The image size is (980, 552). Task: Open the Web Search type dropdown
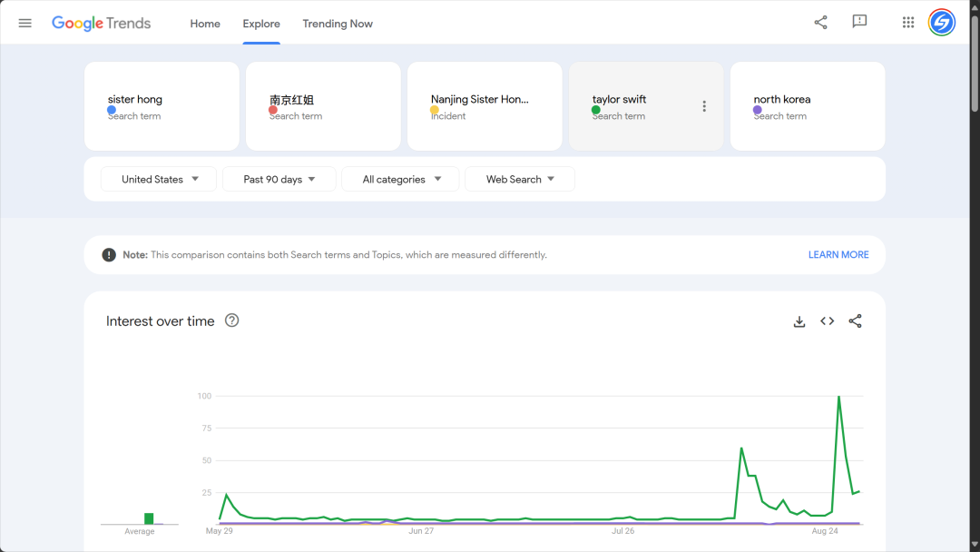519,180
